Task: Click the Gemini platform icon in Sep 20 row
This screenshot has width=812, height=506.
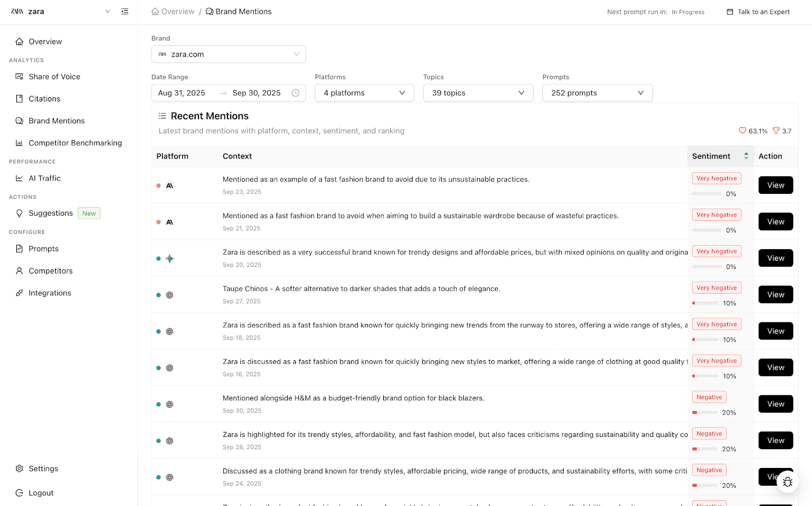Action: click(170, 258)
